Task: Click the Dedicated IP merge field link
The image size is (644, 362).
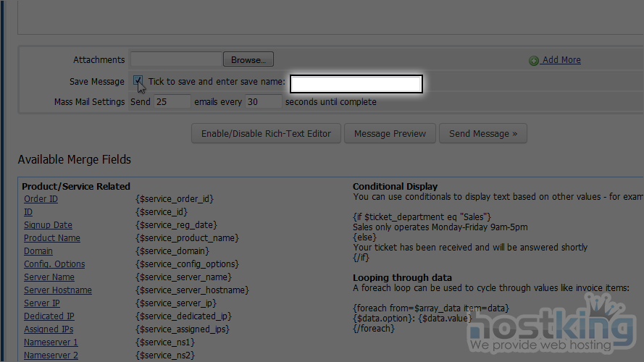Action: [x=49, y=316]
